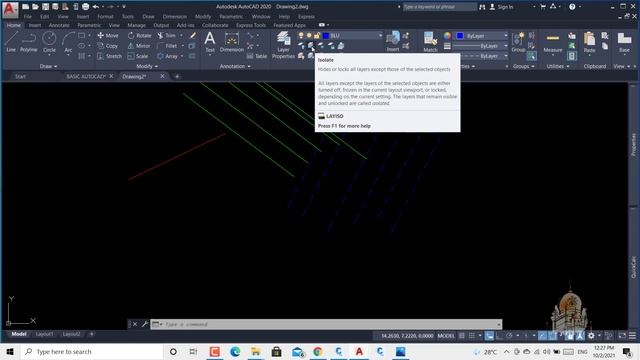Viewport: 640px width, 360px height.
Task: Open the Format menu
Action: (105, 17)
